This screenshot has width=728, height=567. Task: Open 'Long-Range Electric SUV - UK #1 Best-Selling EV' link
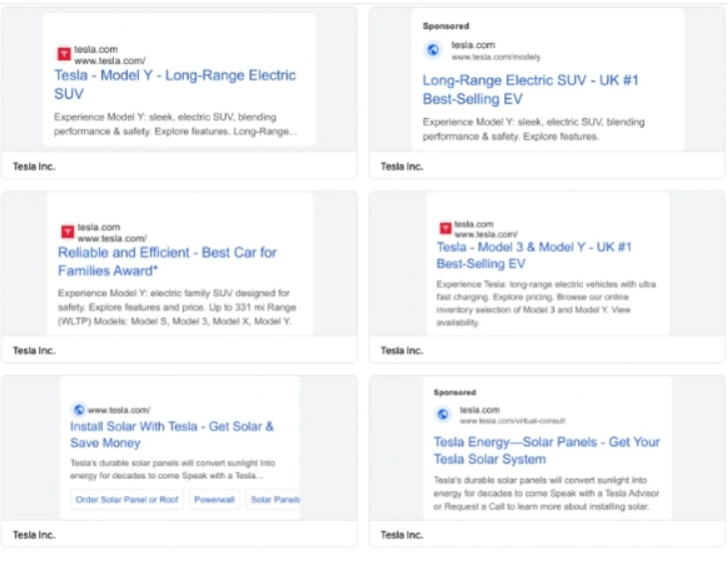tap(530, 89)
